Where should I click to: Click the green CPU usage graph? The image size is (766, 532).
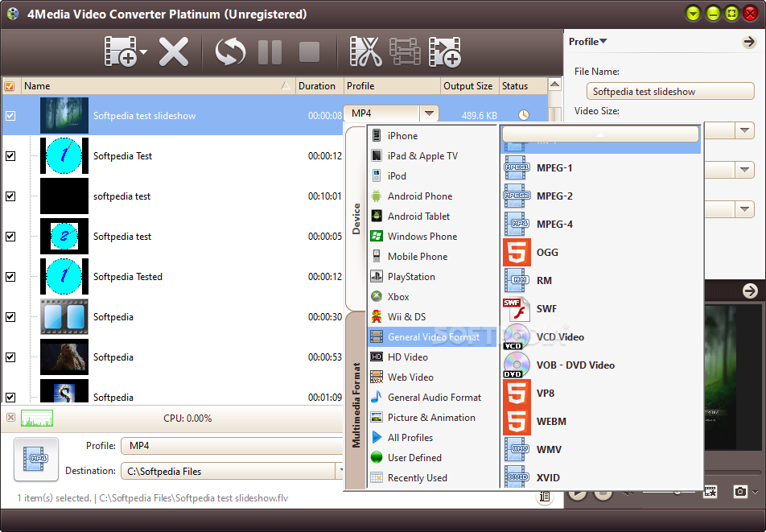(37, 419)
